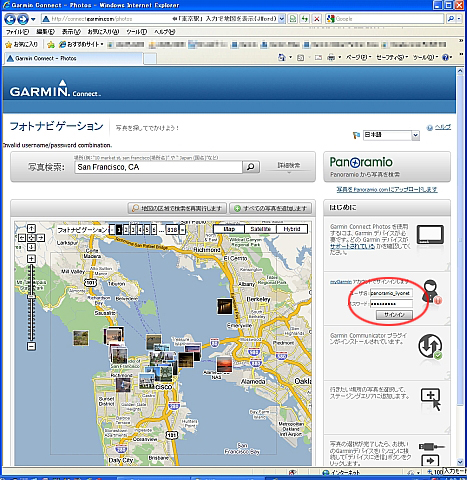Click the map recenter button between pan arrows
This screenshot has width=467, height=480.
tap(31, 238)
